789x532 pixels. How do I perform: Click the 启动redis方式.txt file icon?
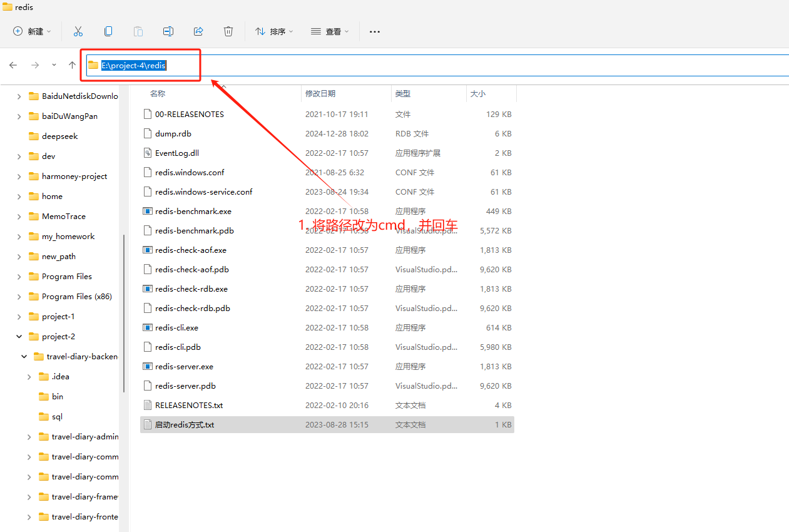[x=148, y=424]
